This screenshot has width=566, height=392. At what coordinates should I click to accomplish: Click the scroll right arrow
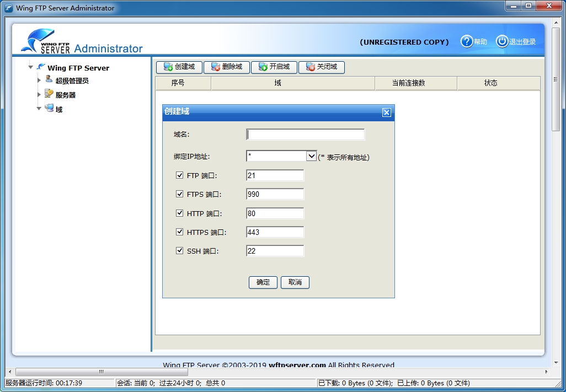[546, 372]
